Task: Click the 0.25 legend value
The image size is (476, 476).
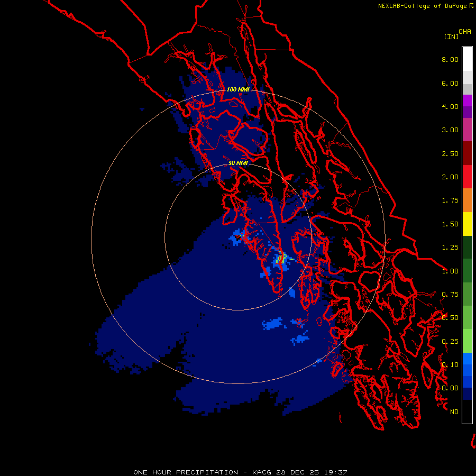Action: pyautogui.click(x=450, y=342)
